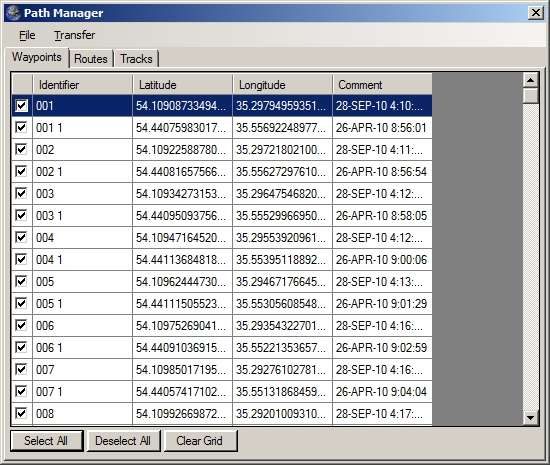This screenshot has width=550, height=465.
Task: Switch to the Tracks tab
Action: pyautogui.click(x=136, y=59)
